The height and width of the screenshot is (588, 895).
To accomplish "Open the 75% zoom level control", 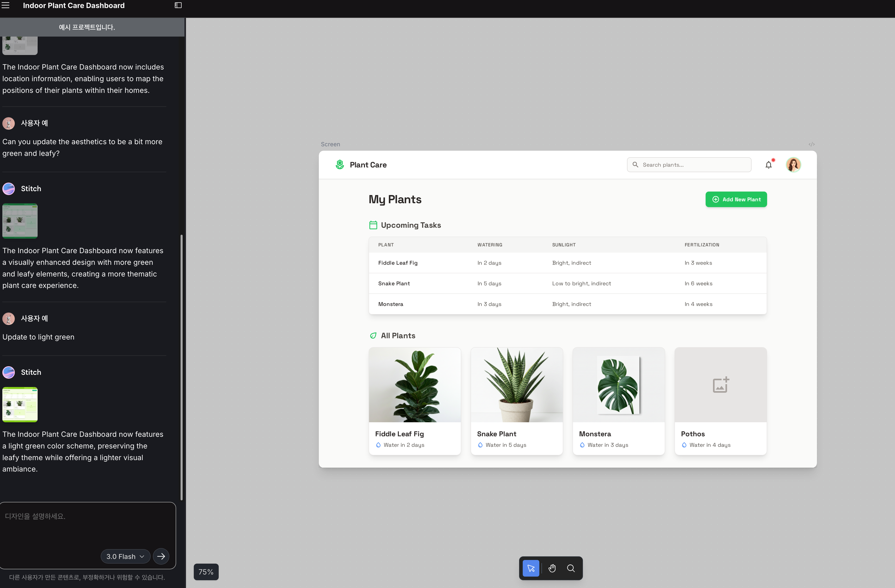I will pos(206,571).
